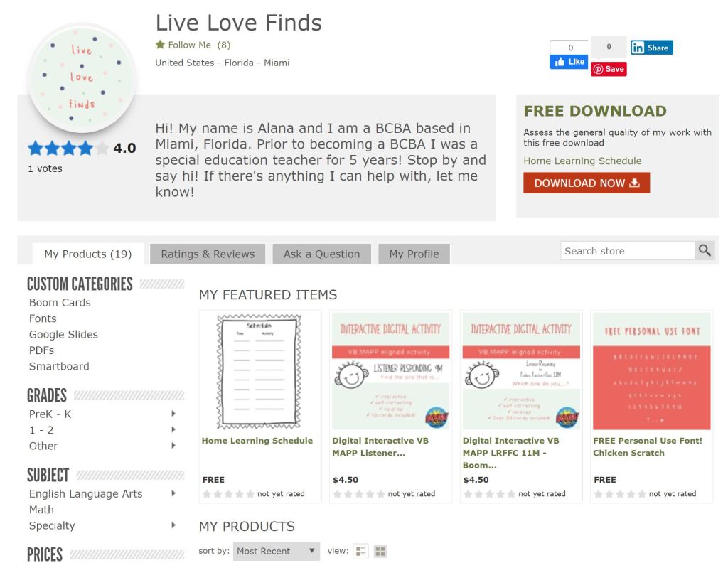Expand the English Language Arts submenu
The image size is (728, 563).
pos(173,493)
